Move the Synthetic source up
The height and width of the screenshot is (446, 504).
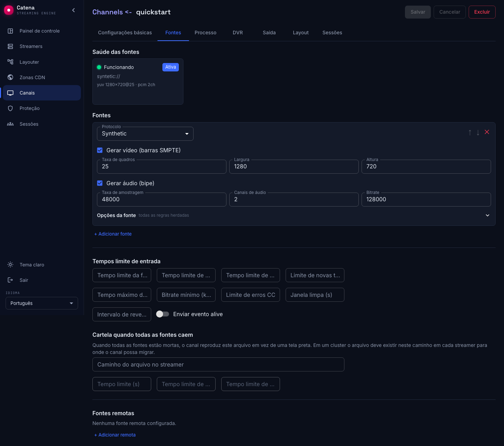(x=470, y=132)
